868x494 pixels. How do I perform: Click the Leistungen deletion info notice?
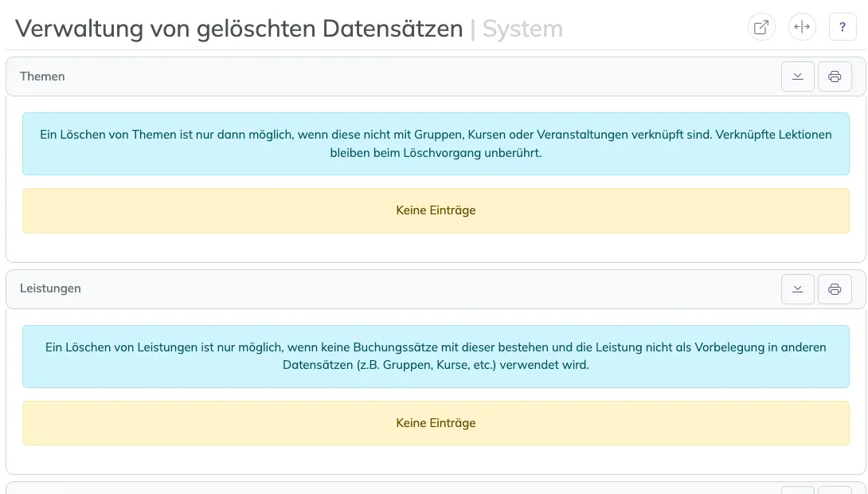(x=436, y=356)
